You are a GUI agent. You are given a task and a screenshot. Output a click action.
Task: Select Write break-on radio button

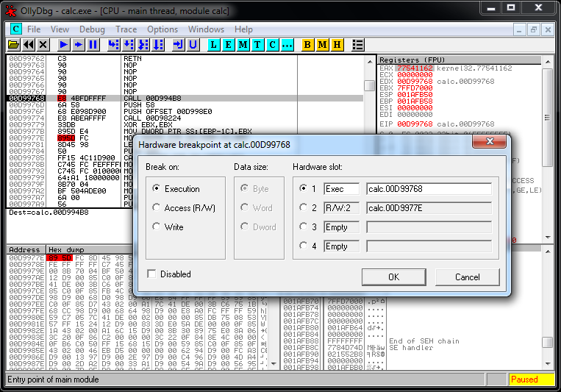[x=157, y=227]
